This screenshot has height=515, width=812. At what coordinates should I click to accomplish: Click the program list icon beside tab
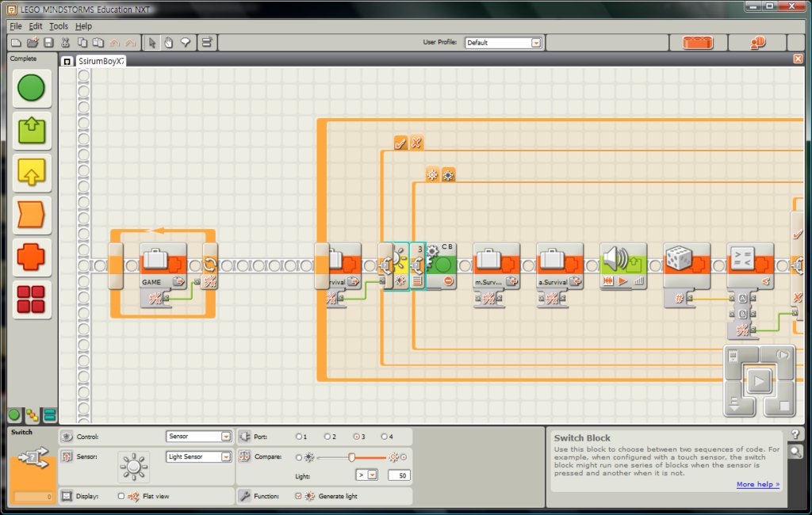tap(67, 62)
